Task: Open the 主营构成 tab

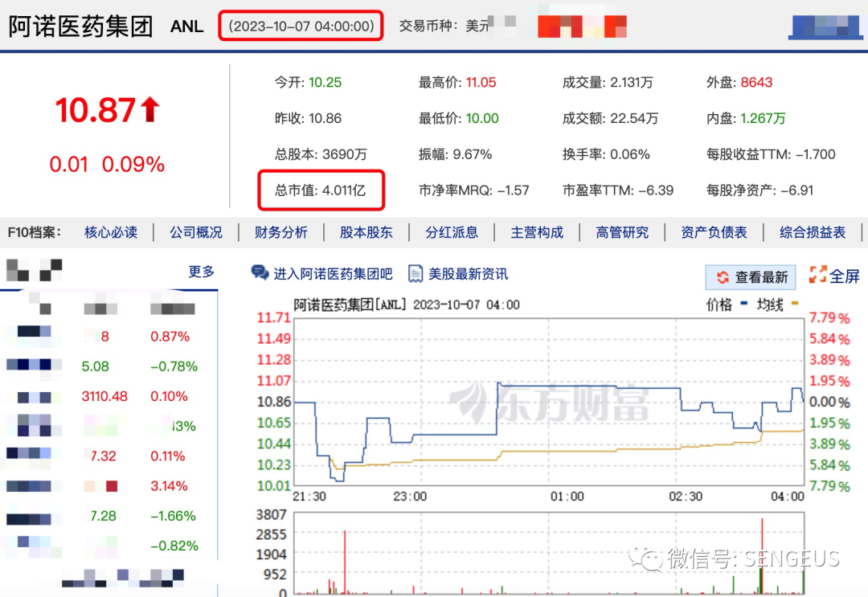Action: 537,232
